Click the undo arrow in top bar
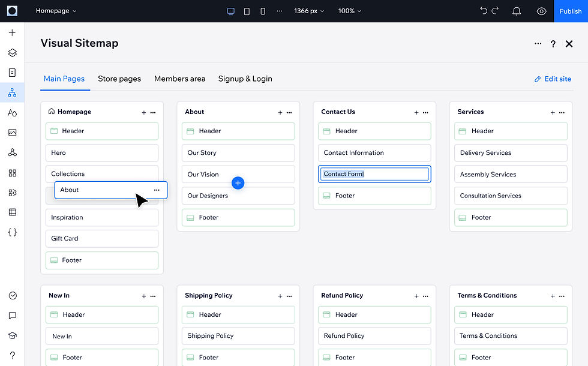Image resolution: width=588 pixels, height=366 pixels. pyautogui.click(x=484, y=11)
